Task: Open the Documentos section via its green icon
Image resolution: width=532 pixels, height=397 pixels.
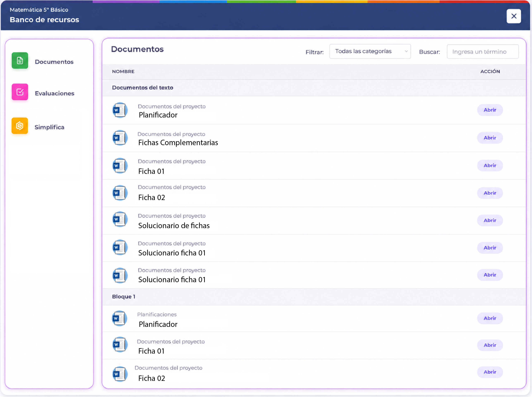Action: (x=20, y=61)
